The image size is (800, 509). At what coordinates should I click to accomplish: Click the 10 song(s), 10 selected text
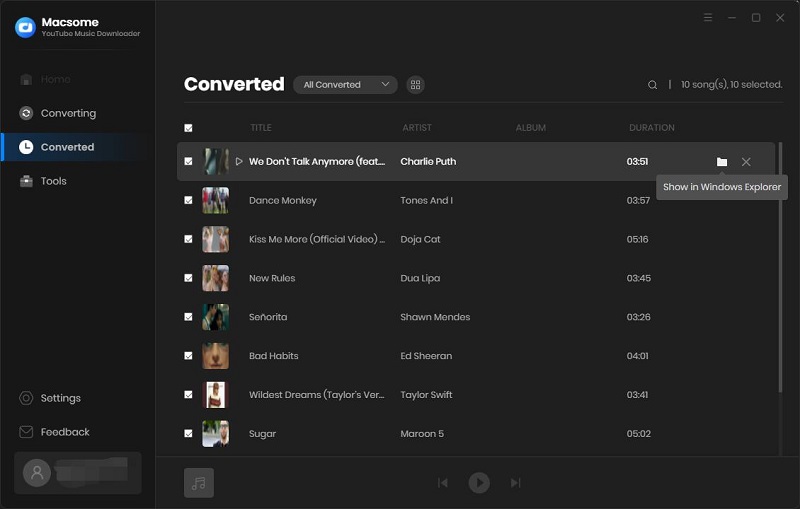(731, 85)
